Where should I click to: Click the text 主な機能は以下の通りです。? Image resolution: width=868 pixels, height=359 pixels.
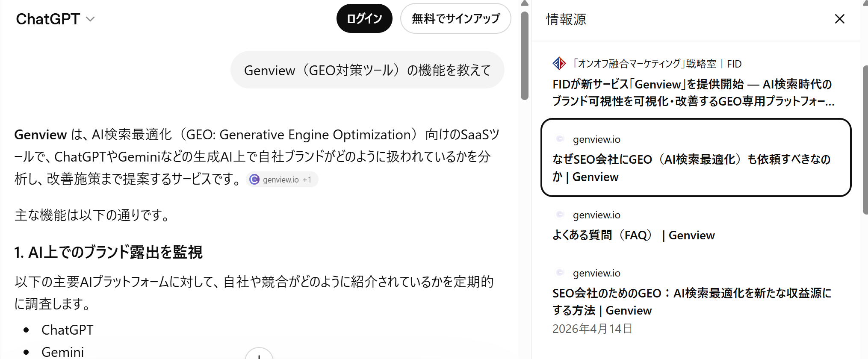(93, 215)
